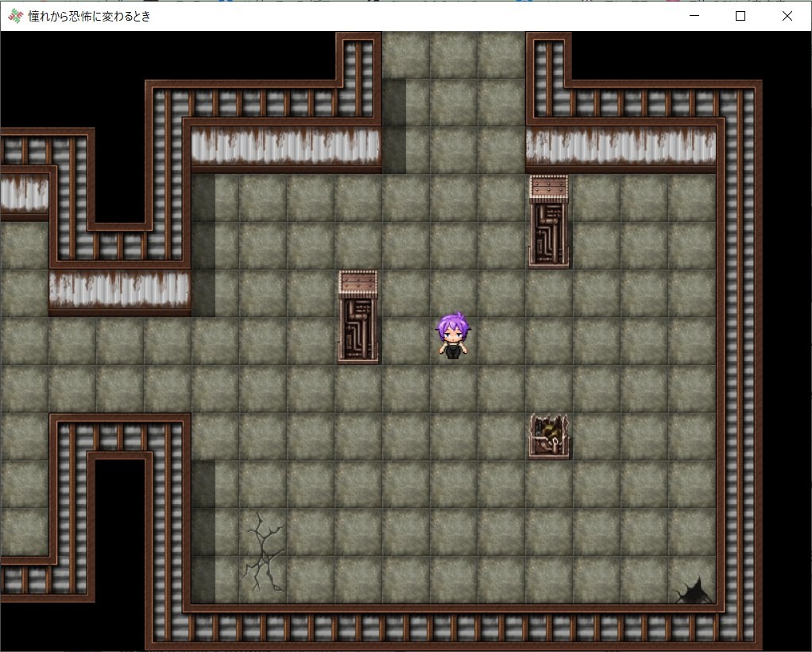
Task: Close the game window
Action: point(787,16)
